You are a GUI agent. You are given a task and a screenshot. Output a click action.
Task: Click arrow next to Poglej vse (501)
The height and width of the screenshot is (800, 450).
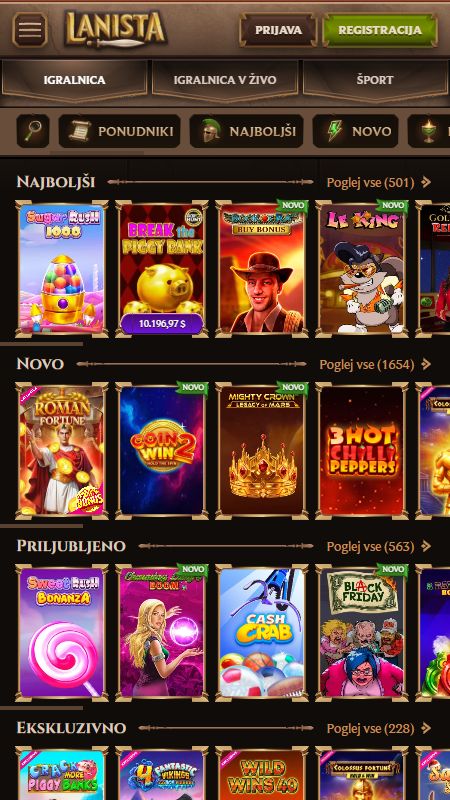[x=427, y=182]
